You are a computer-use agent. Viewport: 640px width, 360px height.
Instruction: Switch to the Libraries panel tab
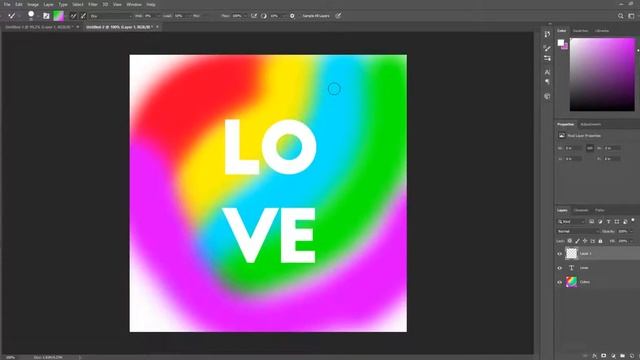tap(602, 31)
